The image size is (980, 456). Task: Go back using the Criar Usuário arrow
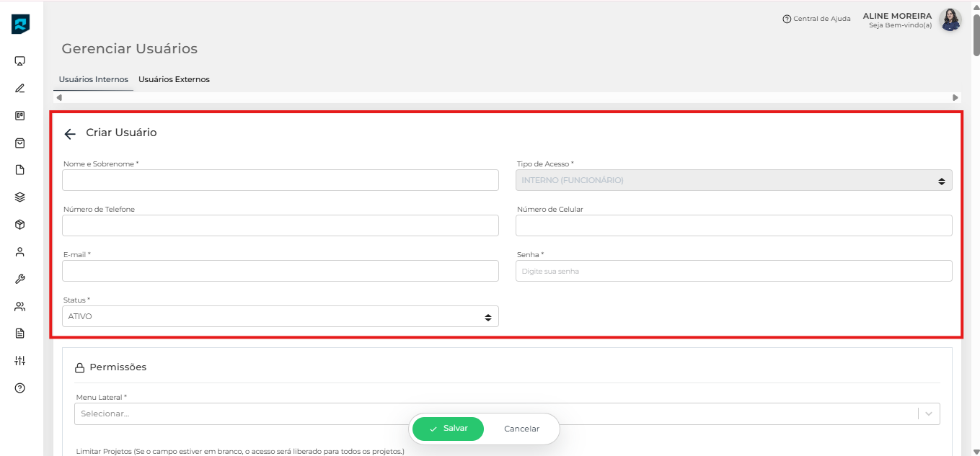70,133
